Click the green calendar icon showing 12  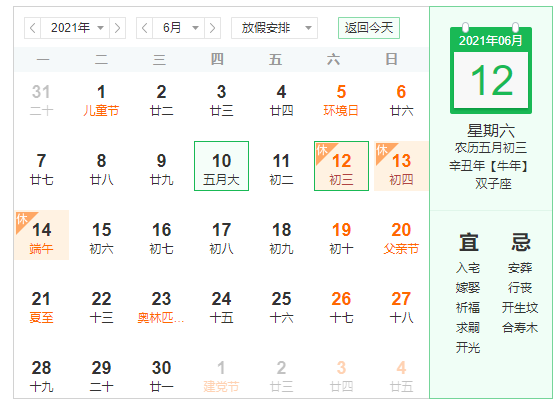[x=491, y=70]
